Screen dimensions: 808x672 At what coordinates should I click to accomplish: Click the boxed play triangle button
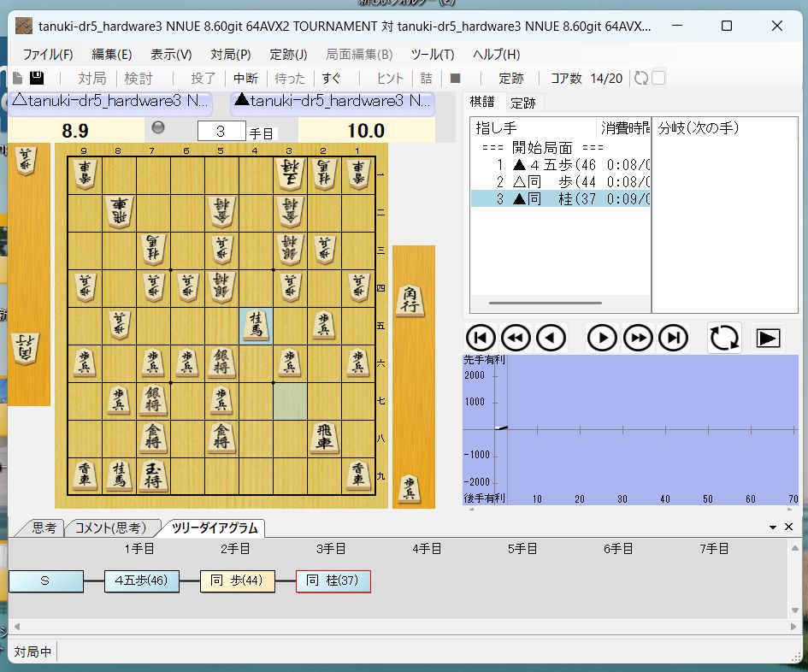(x=768, y=339)
